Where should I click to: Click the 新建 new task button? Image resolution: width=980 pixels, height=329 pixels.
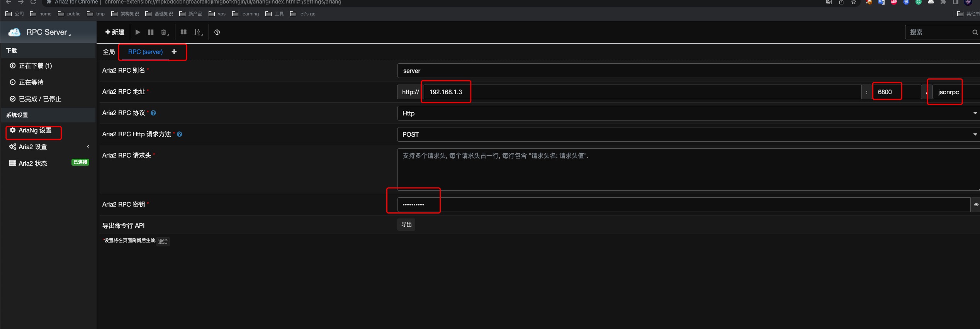115,32
